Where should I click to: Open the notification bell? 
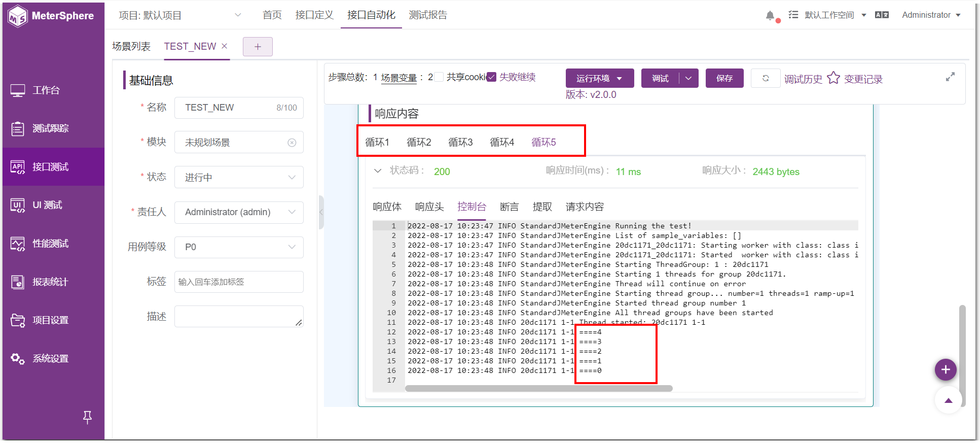coord(770,15)
